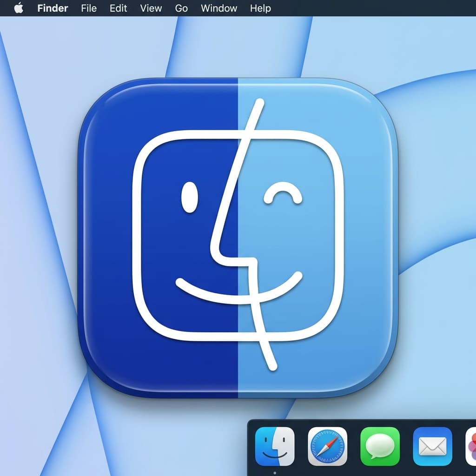Open the Finder menu
Viewport: 476px width, 476px height.
[x=52, y=8]
